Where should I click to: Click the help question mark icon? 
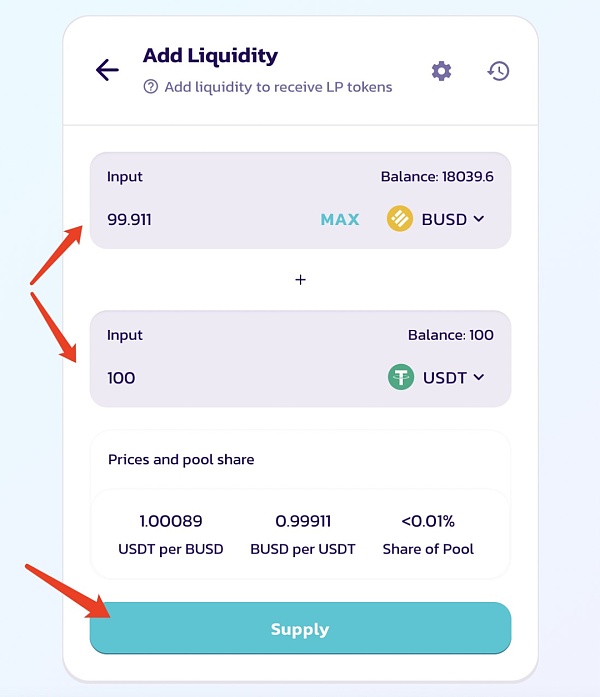point(151,87)
